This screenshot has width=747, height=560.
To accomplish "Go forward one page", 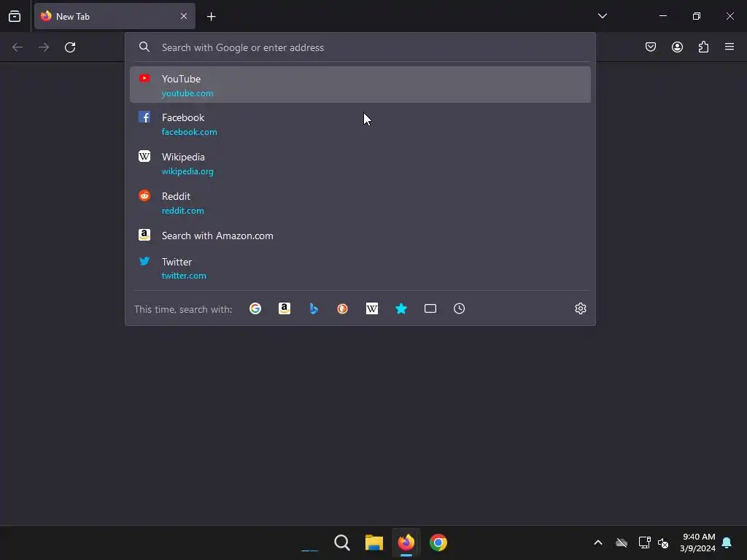I will click(44, 47).
